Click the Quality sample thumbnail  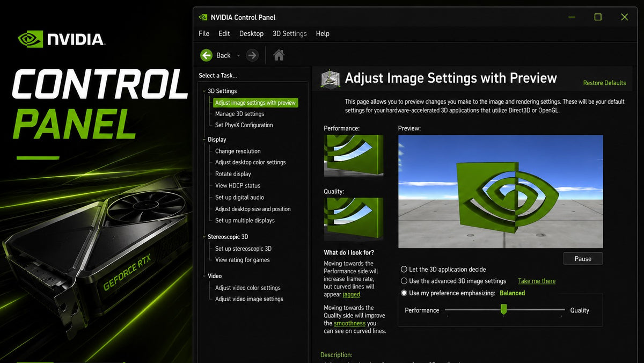point(354,219)
